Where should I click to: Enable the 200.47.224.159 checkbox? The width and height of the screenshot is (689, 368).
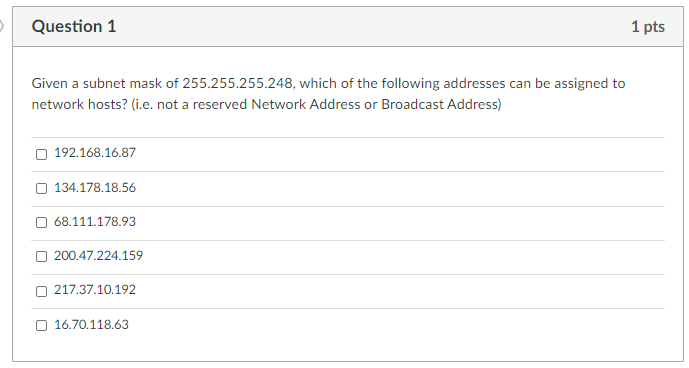(x=41, y=257)
